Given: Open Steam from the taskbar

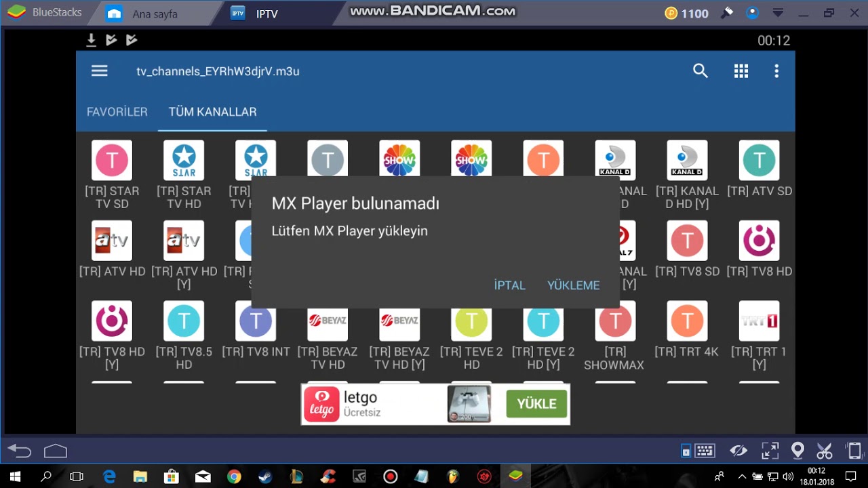Looking at the screenshot, I should coord(265,476).
